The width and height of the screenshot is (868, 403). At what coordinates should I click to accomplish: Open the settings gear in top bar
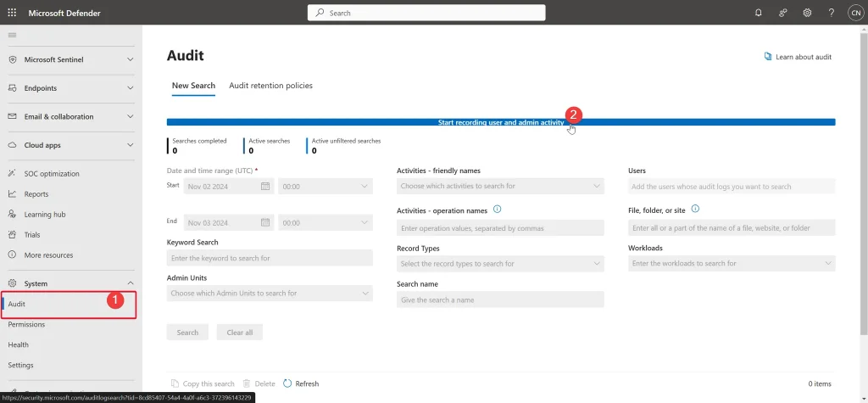coord(807,13)
